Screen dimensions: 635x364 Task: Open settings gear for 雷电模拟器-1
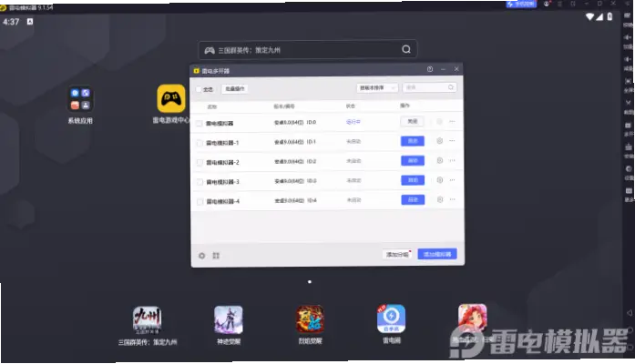[x=439, y=141]
